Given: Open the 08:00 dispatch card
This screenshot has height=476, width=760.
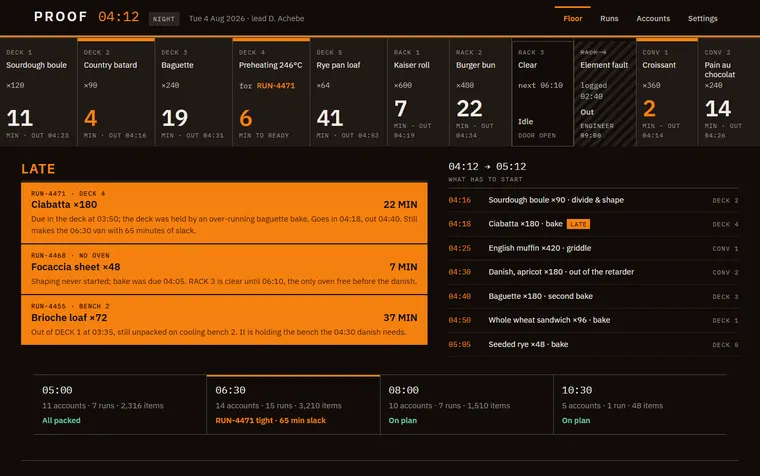Looking at the screenshot, I should point(467,404).
